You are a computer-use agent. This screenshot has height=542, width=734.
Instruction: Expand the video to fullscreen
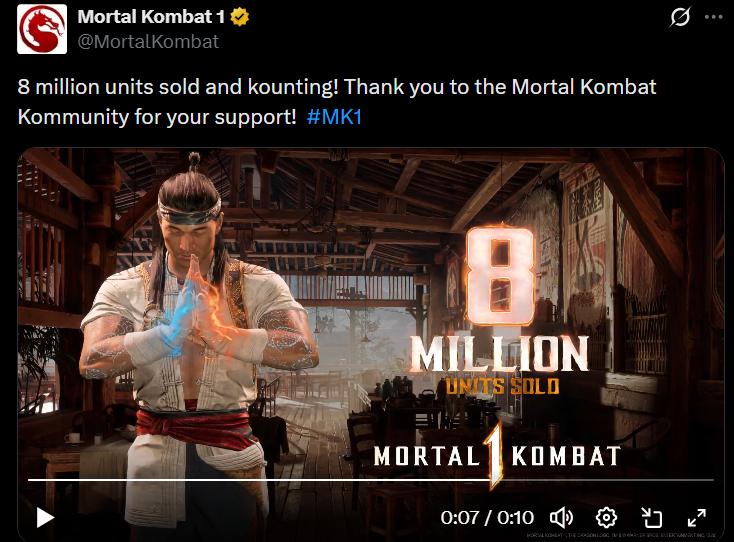pyautogui.click(x=697, y=518)
